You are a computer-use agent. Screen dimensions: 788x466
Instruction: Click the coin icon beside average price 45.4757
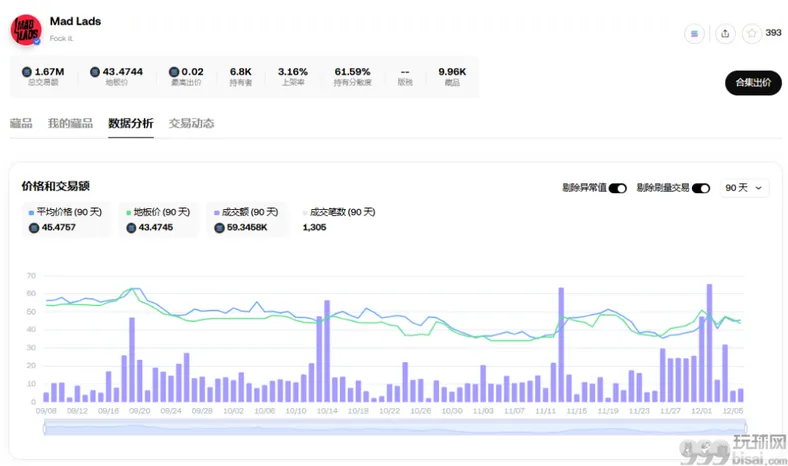[x=34, y=228]
